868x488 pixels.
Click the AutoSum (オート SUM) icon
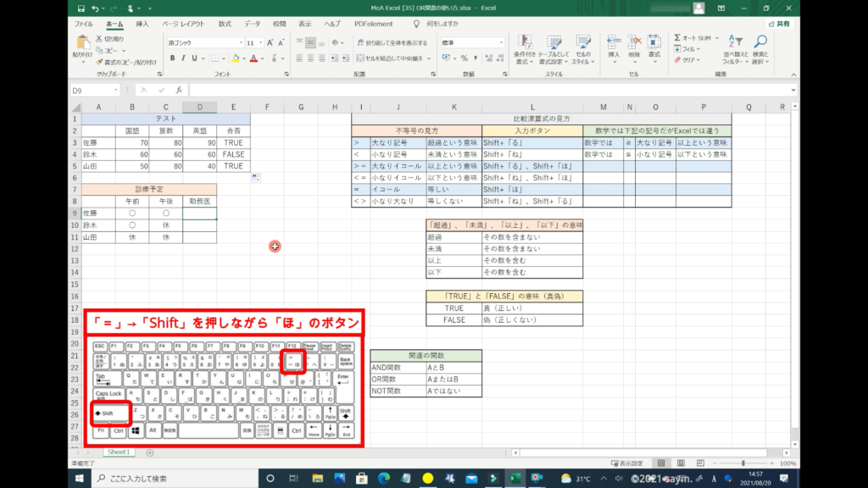[678, 38]
